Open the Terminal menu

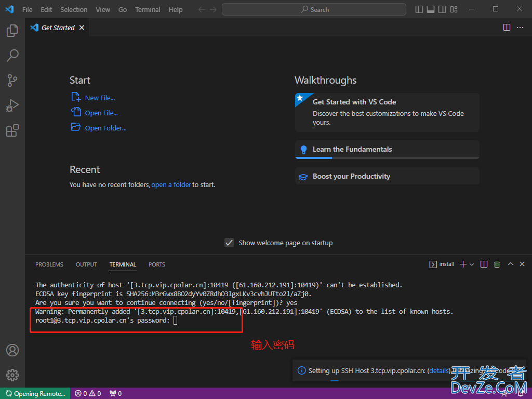[x=148, y=9]
